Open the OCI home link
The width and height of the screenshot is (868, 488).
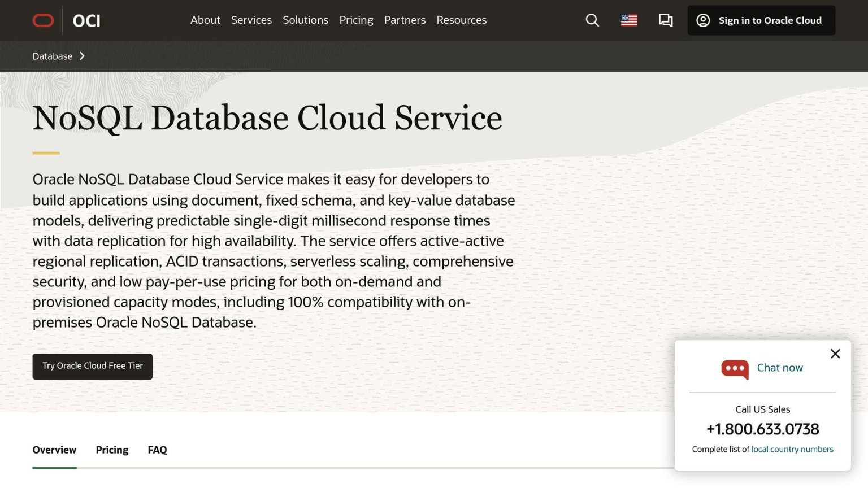pos(86,21)
